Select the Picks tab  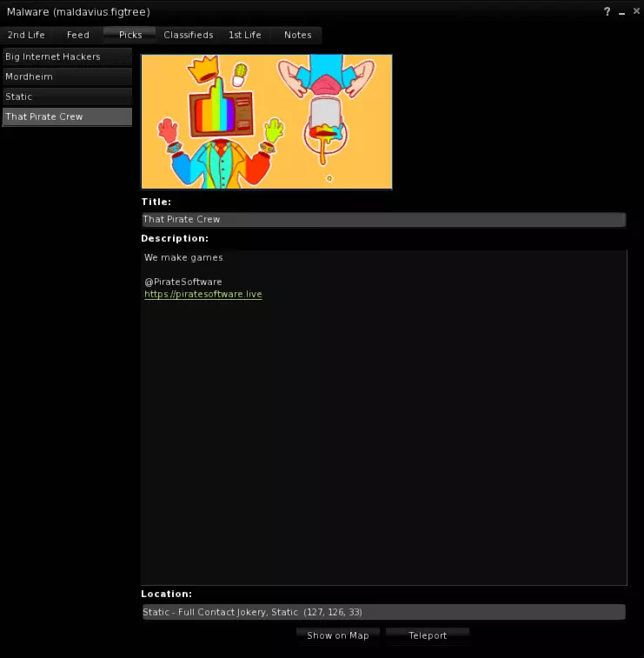coord(130,36)
